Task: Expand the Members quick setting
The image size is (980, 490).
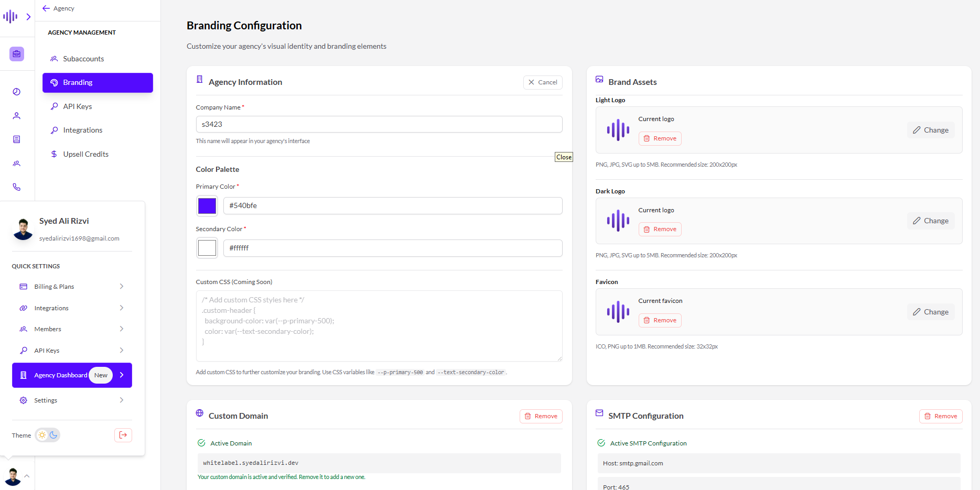Action: point(72,329)
